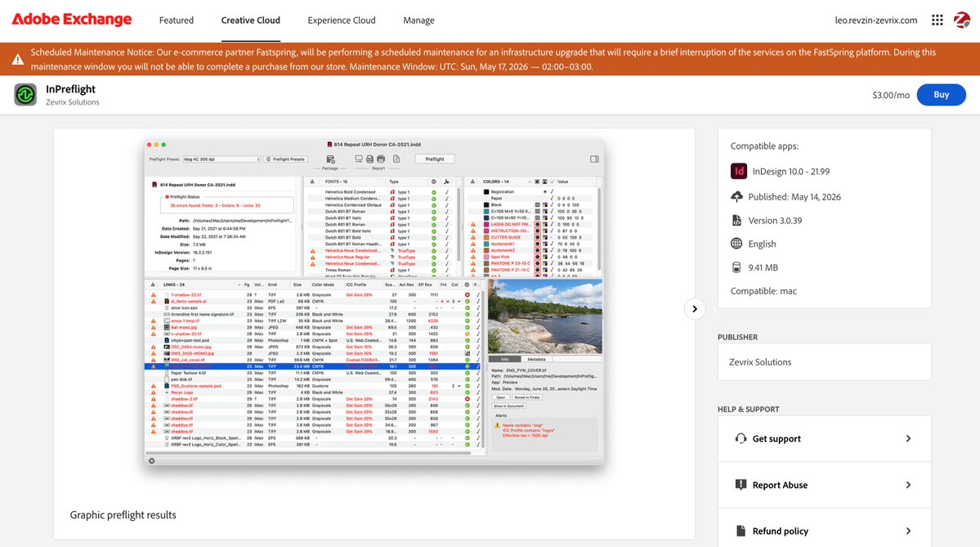
Task: Click the 'Version 3.0.39' text
Action: [x=775, y=221]
